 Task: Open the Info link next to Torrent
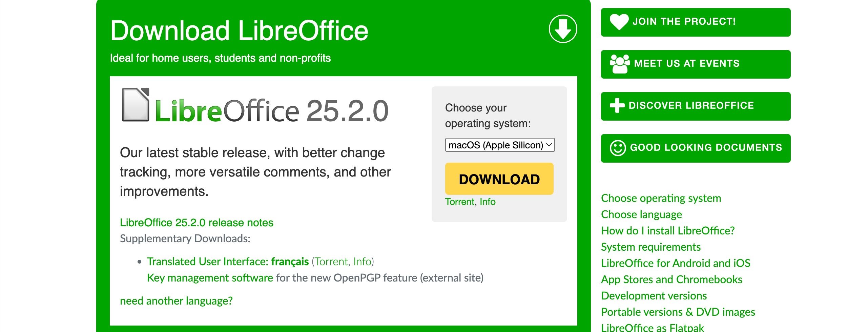(488, 202)
